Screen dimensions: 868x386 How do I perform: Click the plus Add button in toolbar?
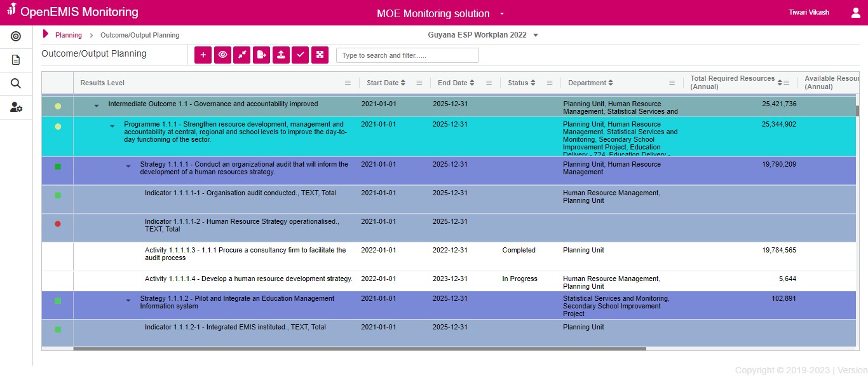pyautogui.click(x=203, y=55)
